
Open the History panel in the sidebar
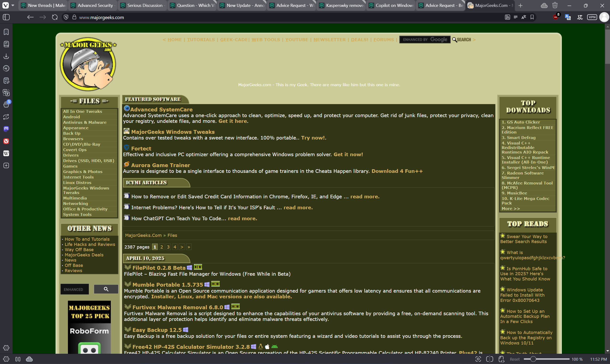(x=6, y=68)
